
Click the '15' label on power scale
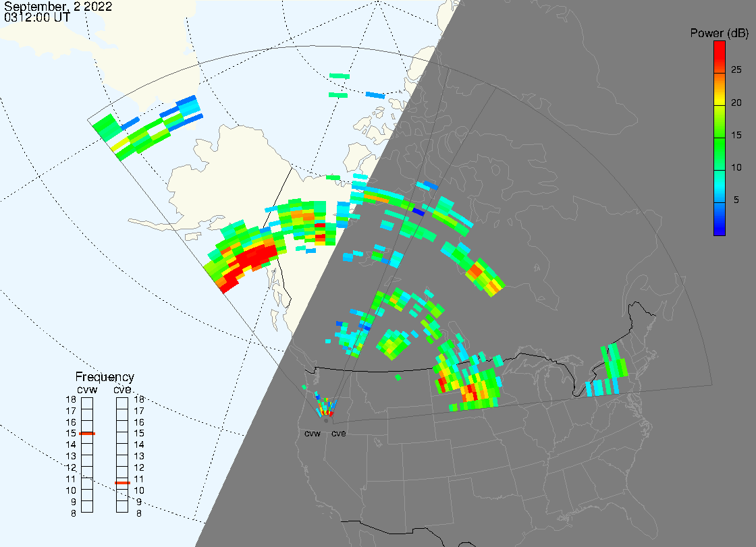point(736,135)
